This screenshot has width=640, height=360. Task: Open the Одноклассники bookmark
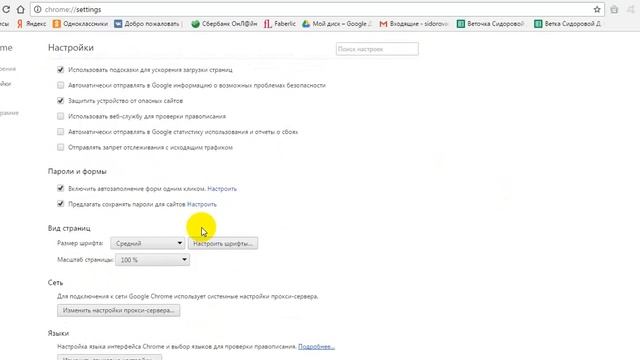[80, 24]
